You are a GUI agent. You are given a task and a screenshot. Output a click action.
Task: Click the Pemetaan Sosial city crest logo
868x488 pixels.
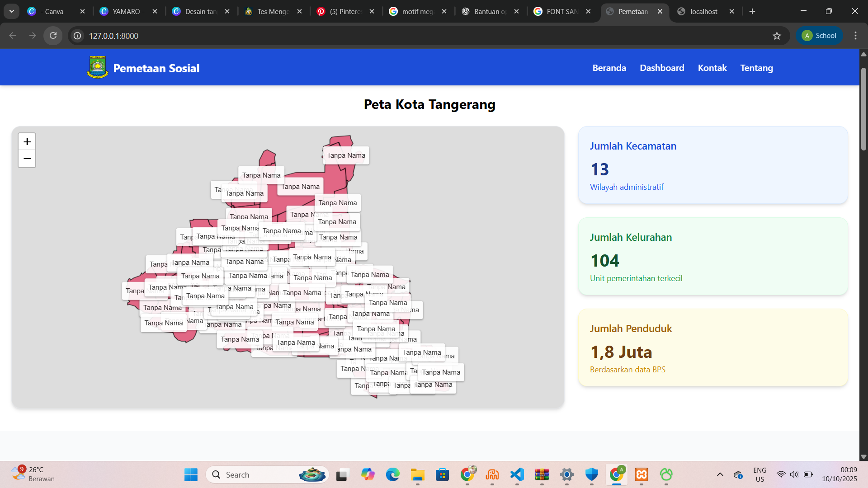coord(98,68)
